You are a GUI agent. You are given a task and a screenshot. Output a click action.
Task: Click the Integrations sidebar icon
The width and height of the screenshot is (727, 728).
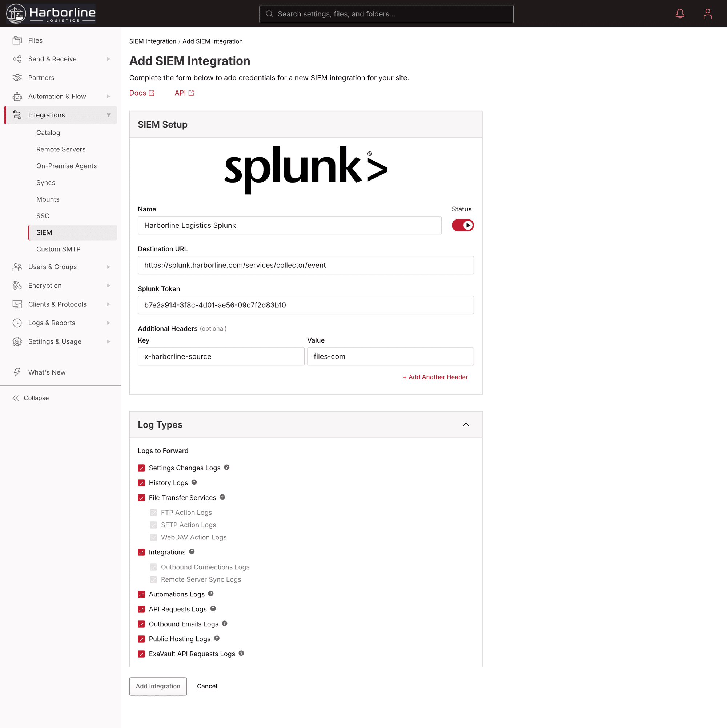[17, 115]
